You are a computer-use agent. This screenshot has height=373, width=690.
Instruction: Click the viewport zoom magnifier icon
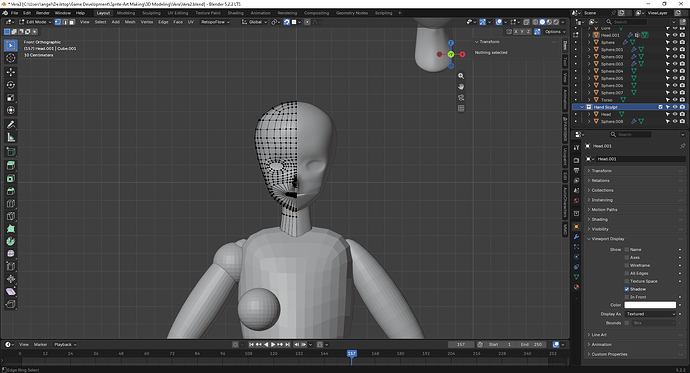point(461,76)
